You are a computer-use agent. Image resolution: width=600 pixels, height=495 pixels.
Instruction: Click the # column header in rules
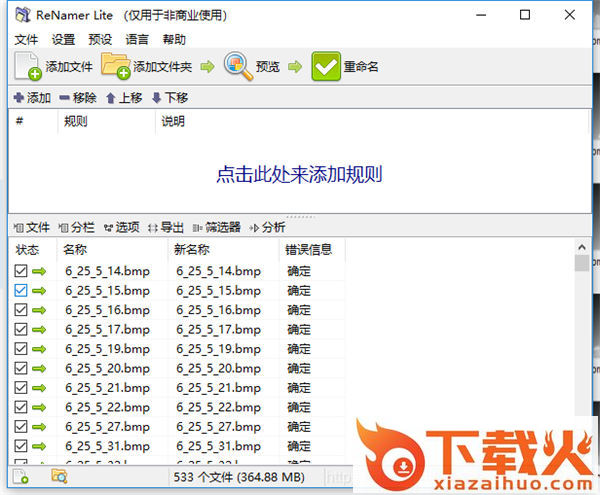coord(20,121)
